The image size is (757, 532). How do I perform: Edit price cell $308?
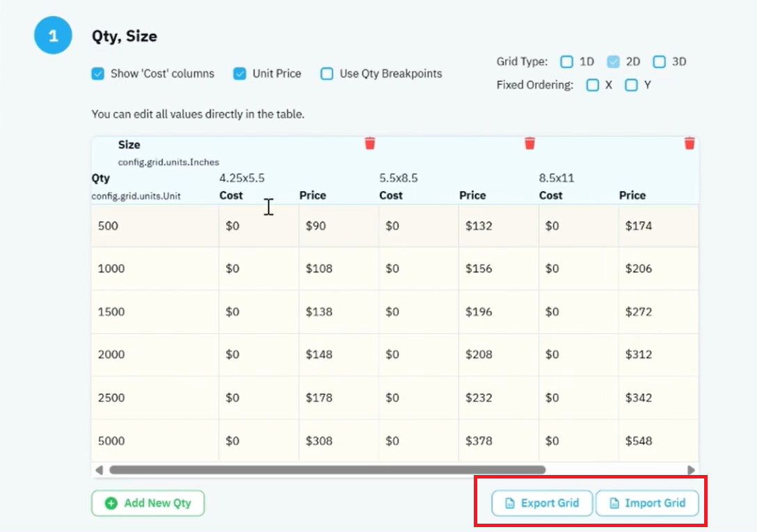(x=339, y=441)
